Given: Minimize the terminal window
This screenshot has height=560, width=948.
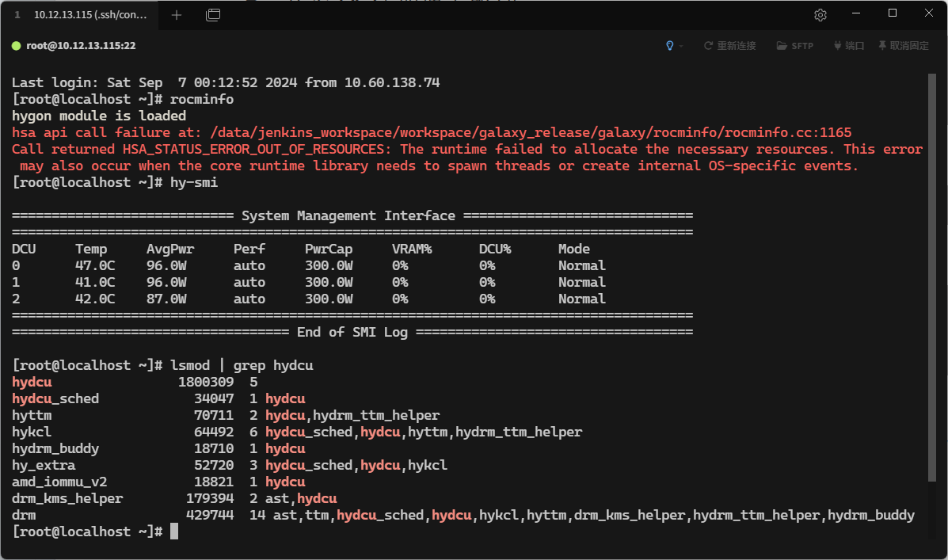Looking at the screenshot, I should pyautogui.click(x=856, y=13).
